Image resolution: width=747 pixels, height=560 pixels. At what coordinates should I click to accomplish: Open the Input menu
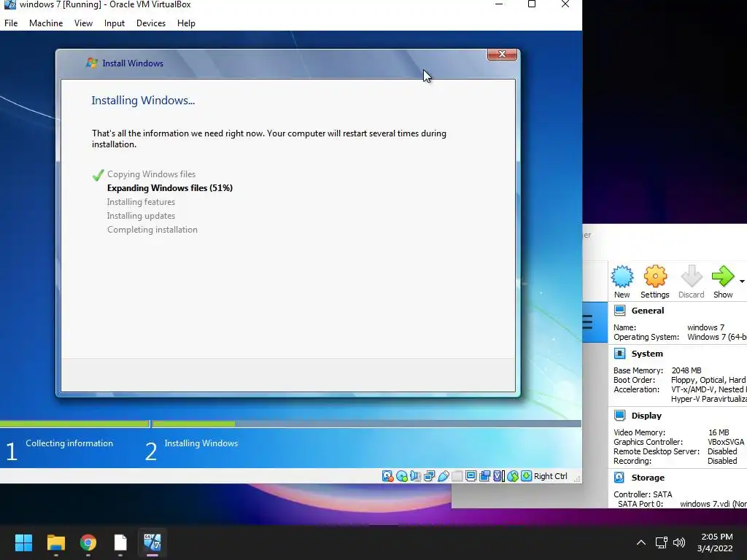pos(115,23)
